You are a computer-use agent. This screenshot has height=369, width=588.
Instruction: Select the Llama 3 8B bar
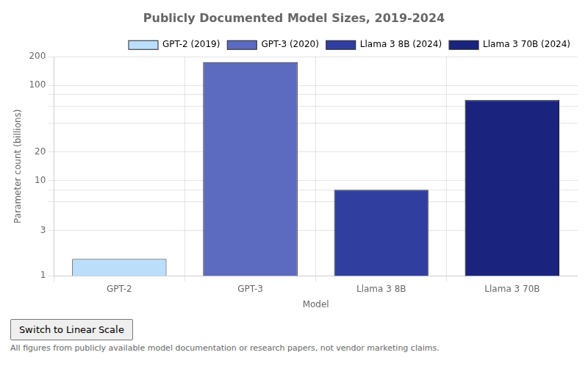click(x=381, y=233)
